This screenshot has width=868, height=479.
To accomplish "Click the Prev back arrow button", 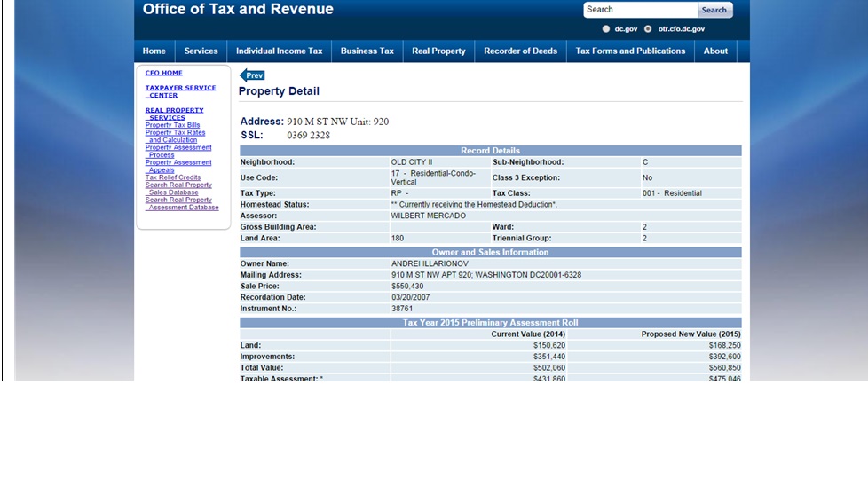I will point(252,75).
